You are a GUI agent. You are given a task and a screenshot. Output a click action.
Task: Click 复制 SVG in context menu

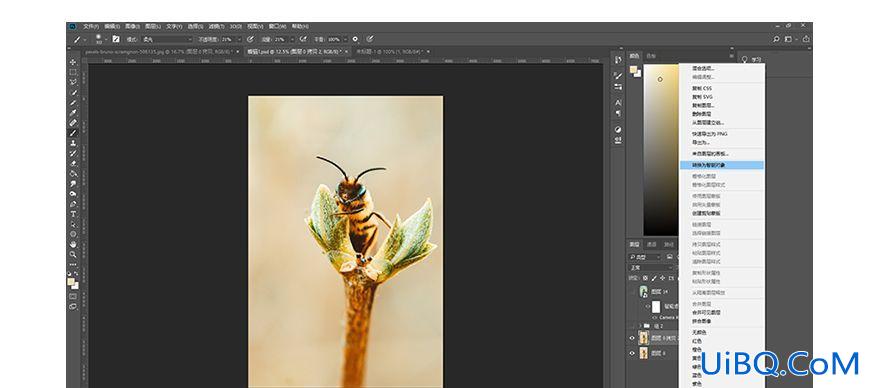[x=702, y=97]
